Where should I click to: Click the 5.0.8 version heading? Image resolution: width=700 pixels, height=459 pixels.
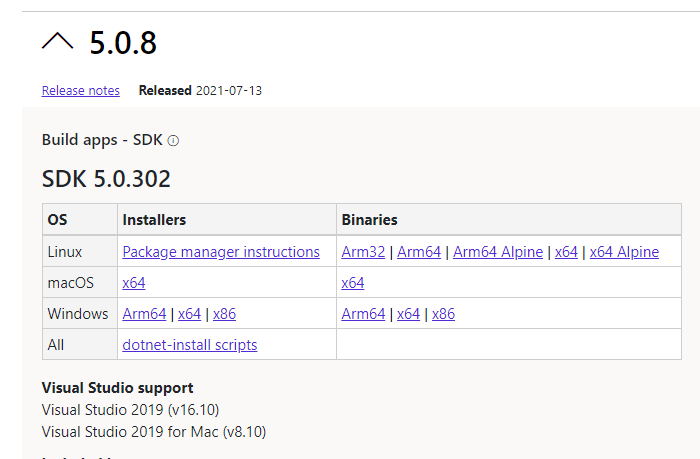[123, 43]
